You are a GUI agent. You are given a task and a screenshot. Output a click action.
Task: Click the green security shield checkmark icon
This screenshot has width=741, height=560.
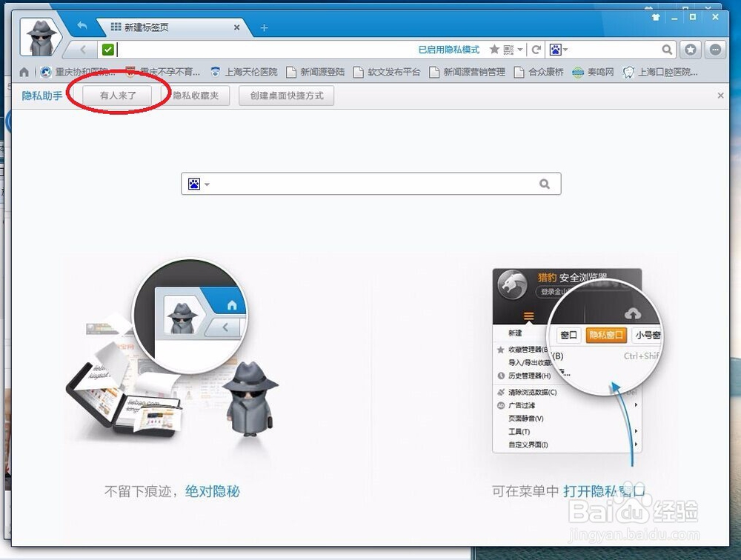(108, 49)
